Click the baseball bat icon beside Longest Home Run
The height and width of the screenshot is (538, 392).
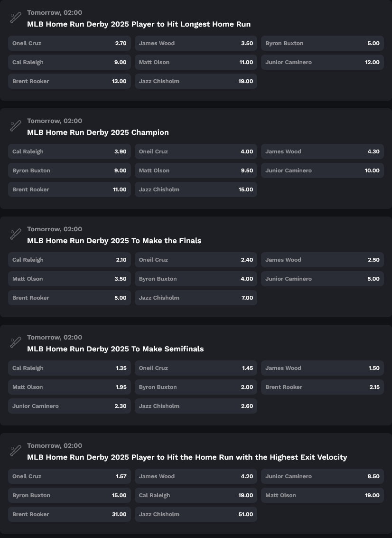click(x=16, y=18)
